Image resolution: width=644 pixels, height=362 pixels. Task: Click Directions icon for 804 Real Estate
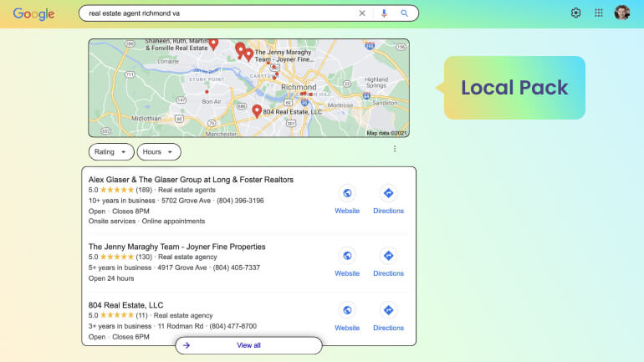tap(388, 310)
